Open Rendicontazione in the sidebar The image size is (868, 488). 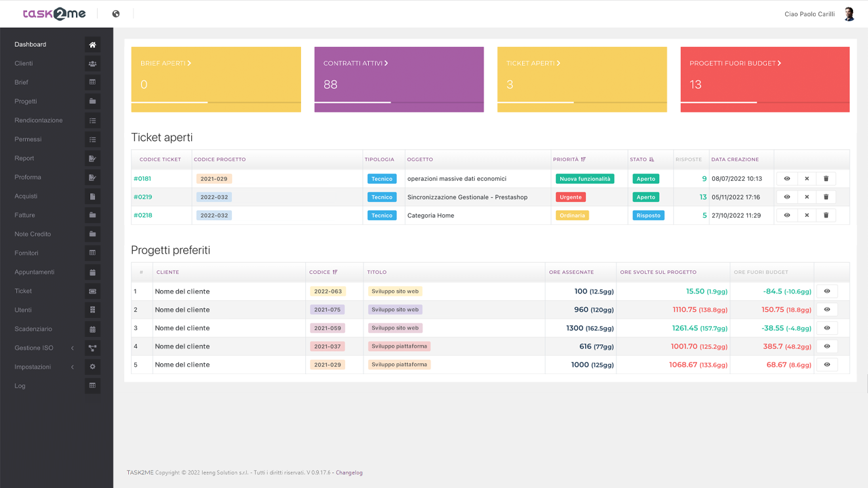39,121
